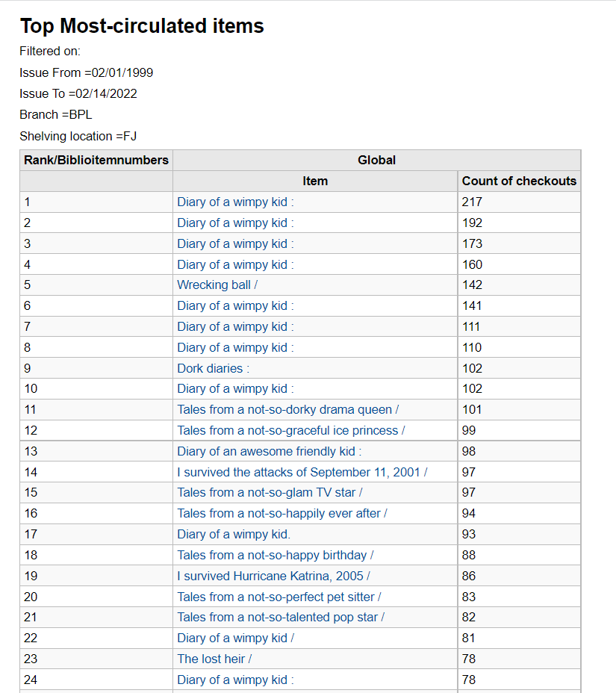Select Tales from a not-so-talented pop star
616x693 pixels.
[x=280, y=617]
